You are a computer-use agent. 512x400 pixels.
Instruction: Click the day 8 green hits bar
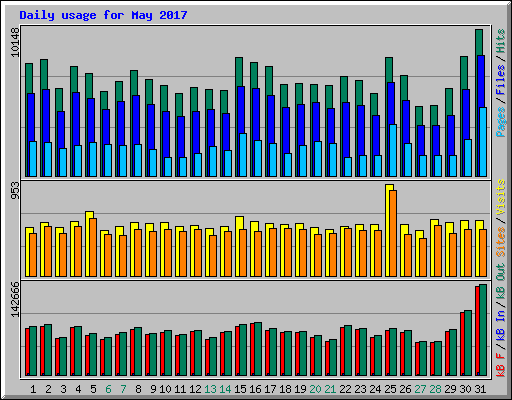click(134, 83)
